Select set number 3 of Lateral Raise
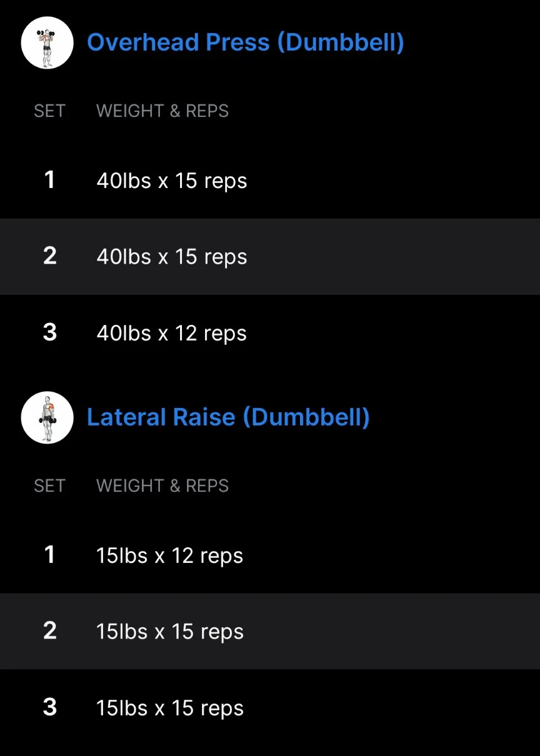 [49, 707]
